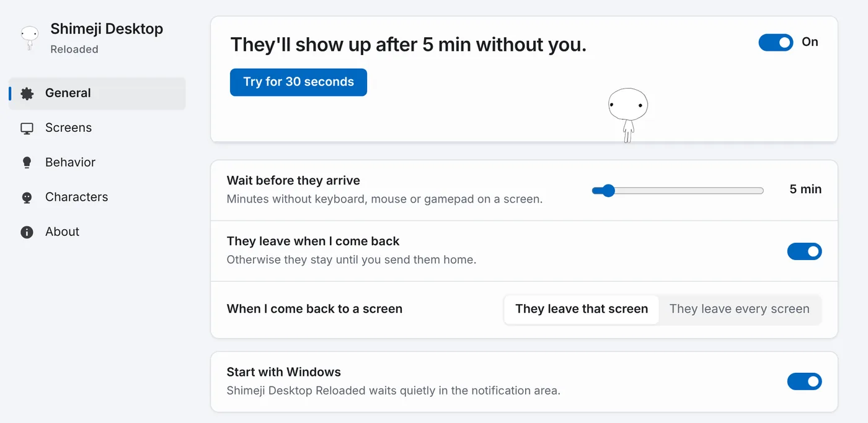Click the Behavior lightbulb icon

pos(27,163)
